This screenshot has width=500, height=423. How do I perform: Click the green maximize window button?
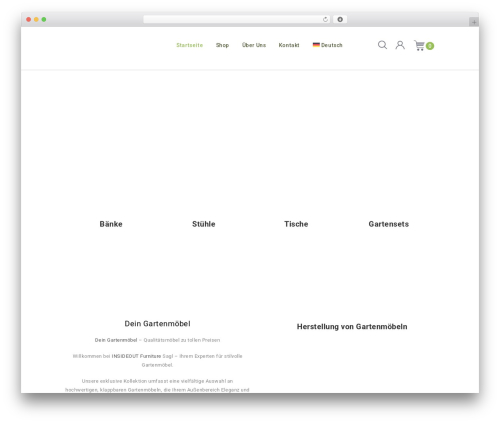44,19
